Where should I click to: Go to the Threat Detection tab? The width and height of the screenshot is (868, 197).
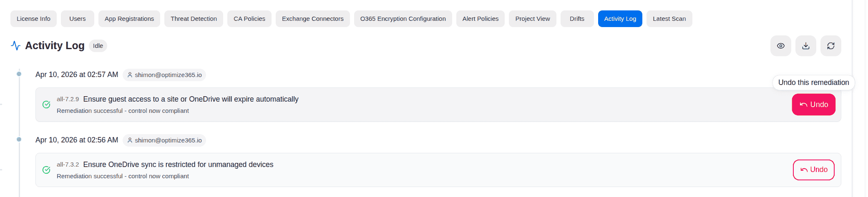click(194, 19)
